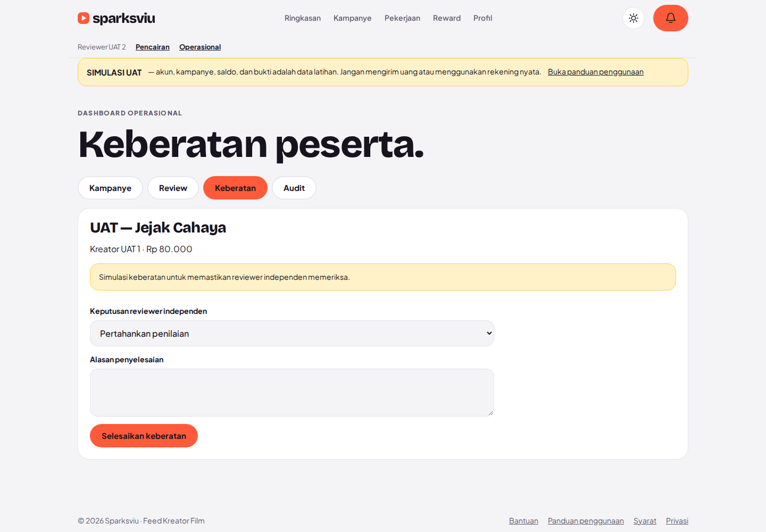766x532 pixels.
Task: Follow the Pencairan link
Action: [153, 47]
